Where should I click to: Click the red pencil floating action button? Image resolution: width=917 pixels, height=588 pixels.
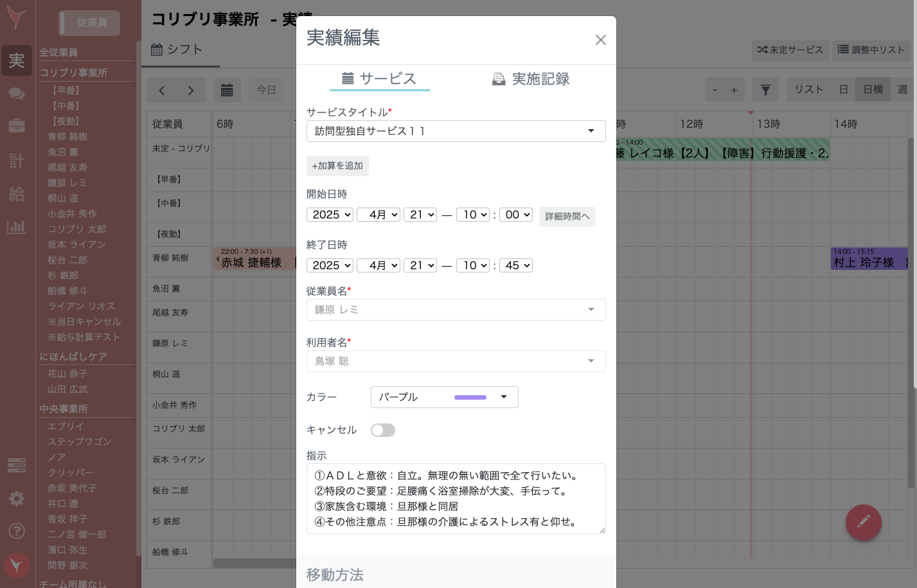(x=863, y=522)
